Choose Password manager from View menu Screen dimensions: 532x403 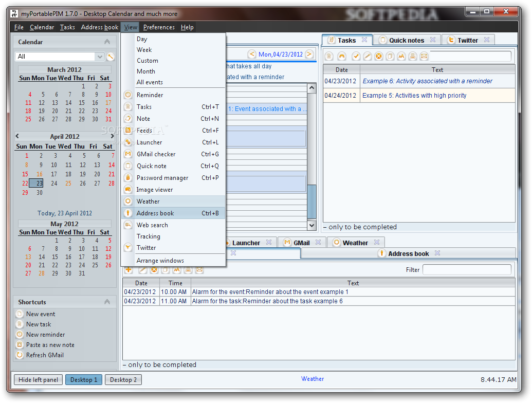(x=173, y=178)
